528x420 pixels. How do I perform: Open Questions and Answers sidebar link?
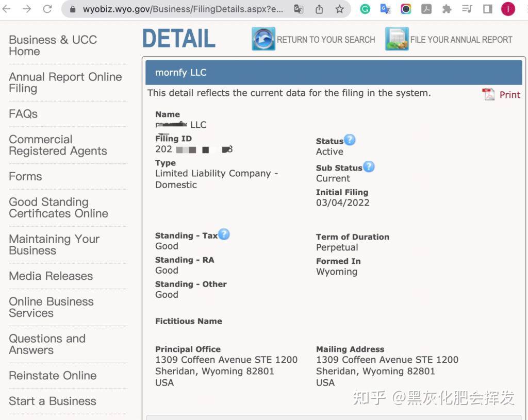(x=47, y=344)
